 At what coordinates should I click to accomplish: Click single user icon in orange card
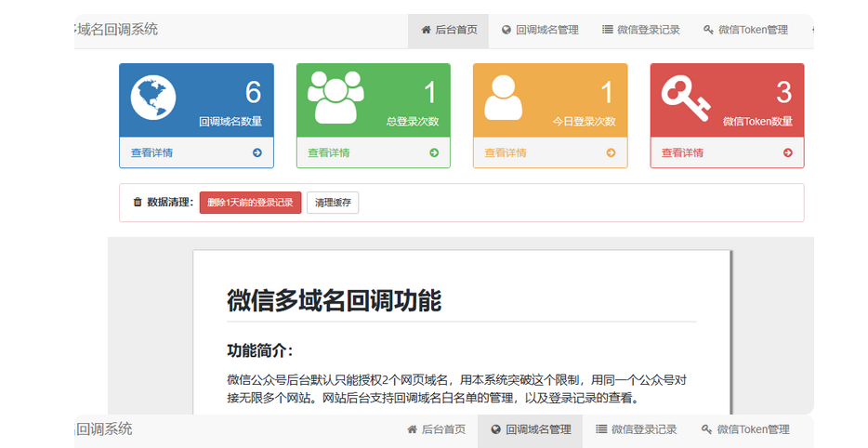tap(503, 98)
